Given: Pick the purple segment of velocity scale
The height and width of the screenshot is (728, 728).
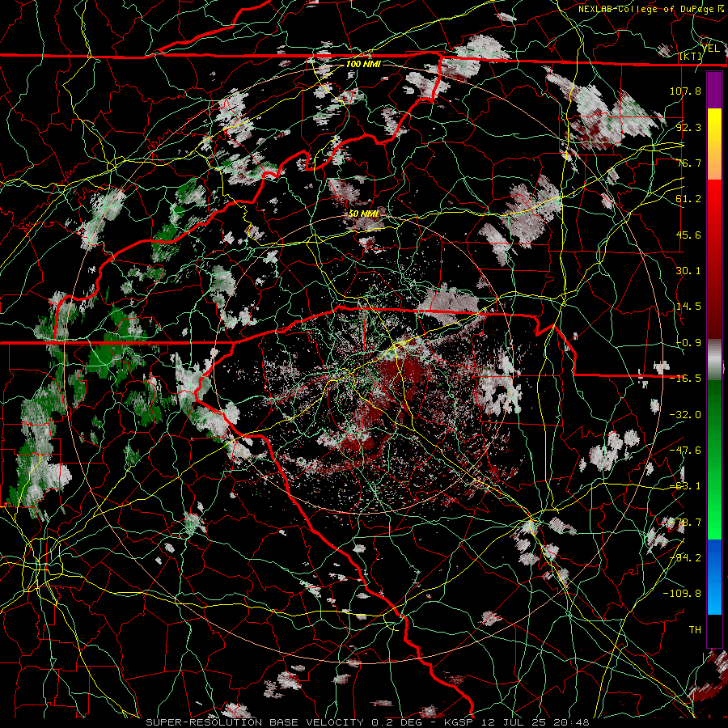Looking at the screenshot, I should (x=714, y=90).
